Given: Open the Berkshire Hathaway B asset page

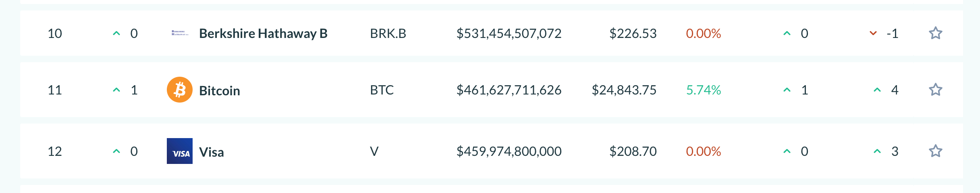Looking at the screenshot, I should tap(263, 33).
